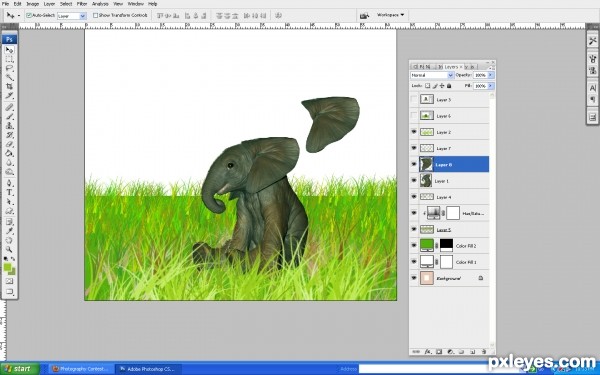Viewport: 600px width, 375px height.
Task: Open the File menu
Action: pos(5,4)
